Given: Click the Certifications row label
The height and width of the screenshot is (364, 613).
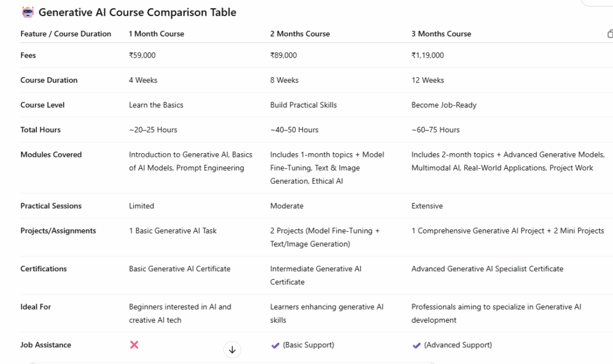Looking at the screenshot, I should click(44, 269).
